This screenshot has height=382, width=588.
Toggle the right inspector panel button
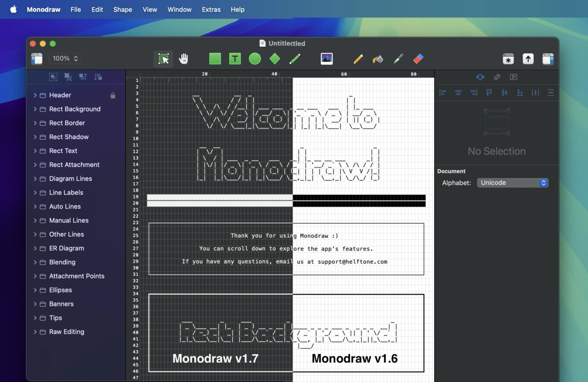coord(548,59)
